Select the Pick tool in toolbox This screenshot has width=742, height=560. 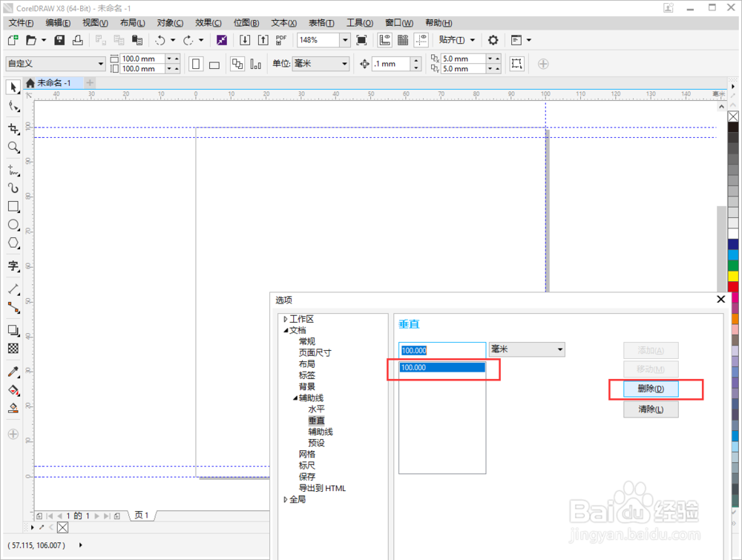click(13, 87)
